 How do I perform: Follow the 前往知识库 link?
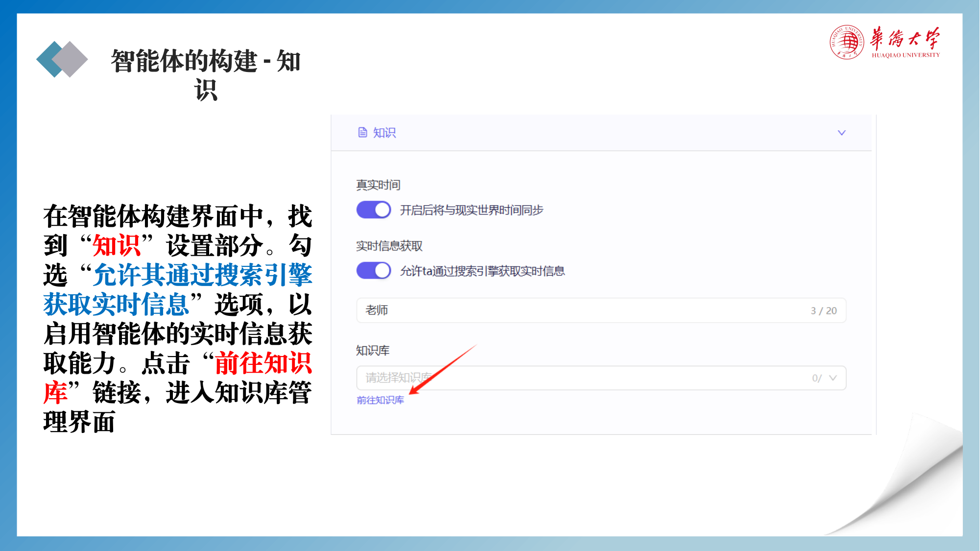click(x=380, y=400)
